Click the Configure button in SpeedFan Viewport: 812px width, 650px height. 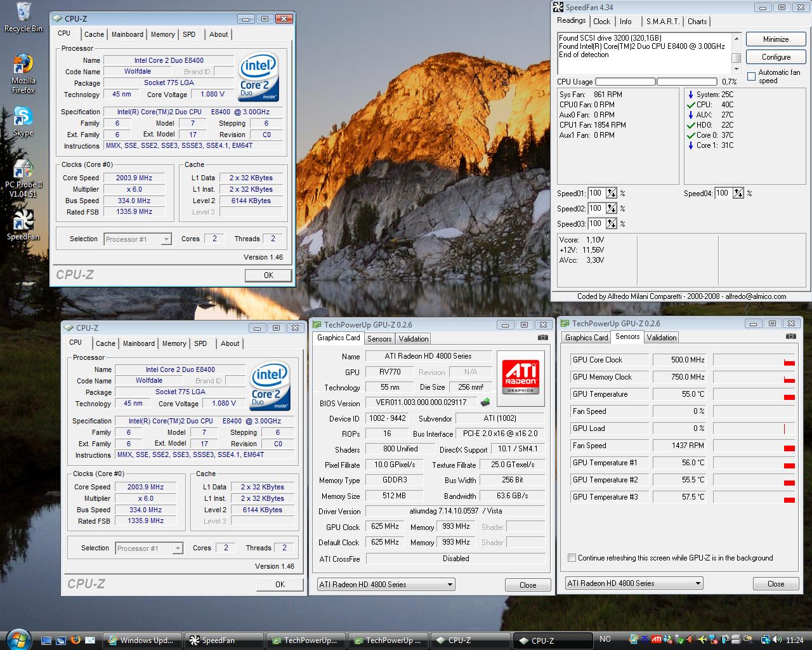[x=776, y=57]
